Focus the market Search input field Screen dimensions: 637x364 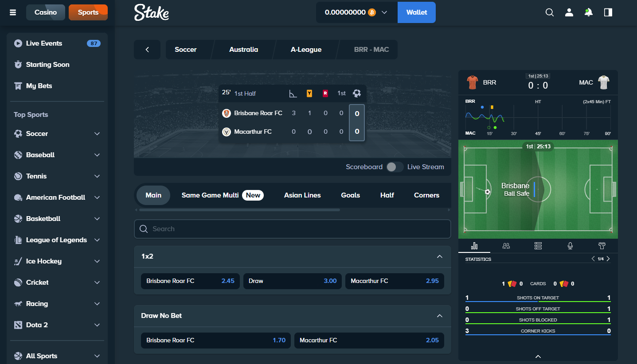[293, 229]
